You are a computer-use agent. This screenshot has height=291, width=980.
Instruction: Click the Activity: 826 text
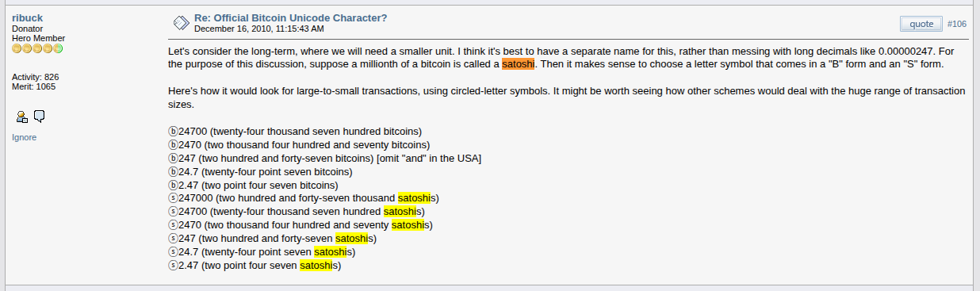(x=36, y=77)
